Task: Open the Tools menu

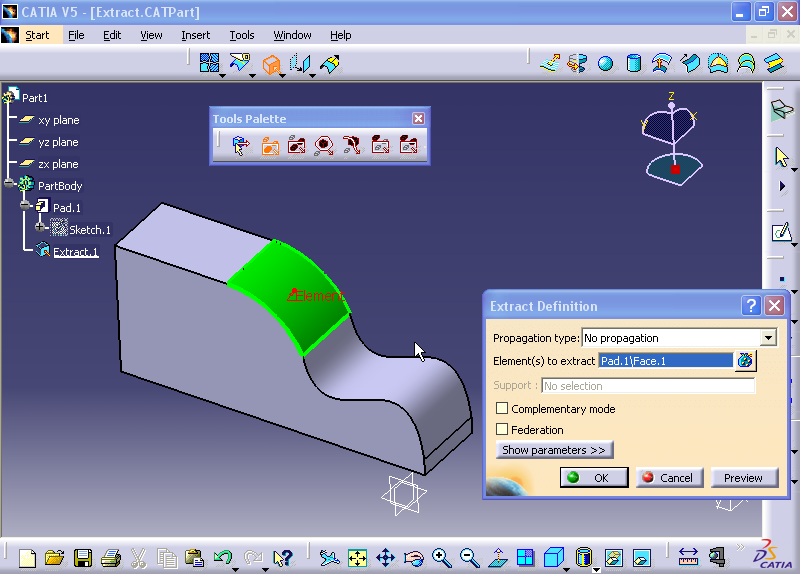Action: 242,35
